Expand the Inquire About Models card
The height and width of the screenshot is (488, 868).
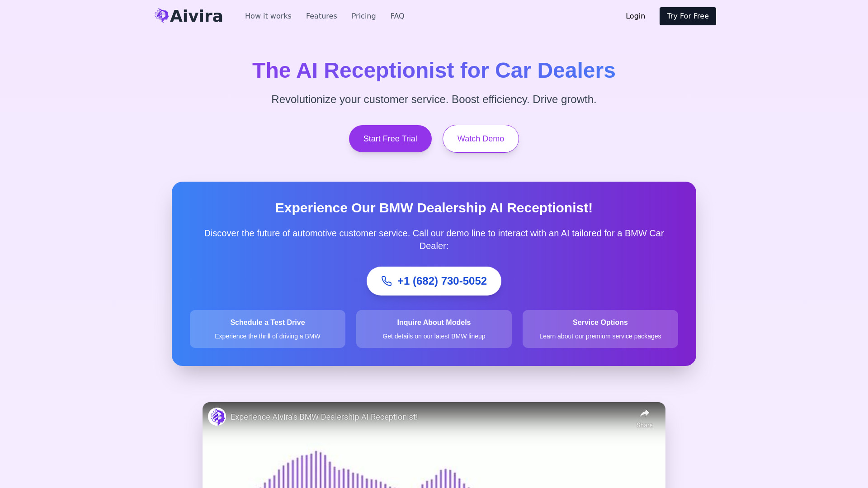(434, 329)
